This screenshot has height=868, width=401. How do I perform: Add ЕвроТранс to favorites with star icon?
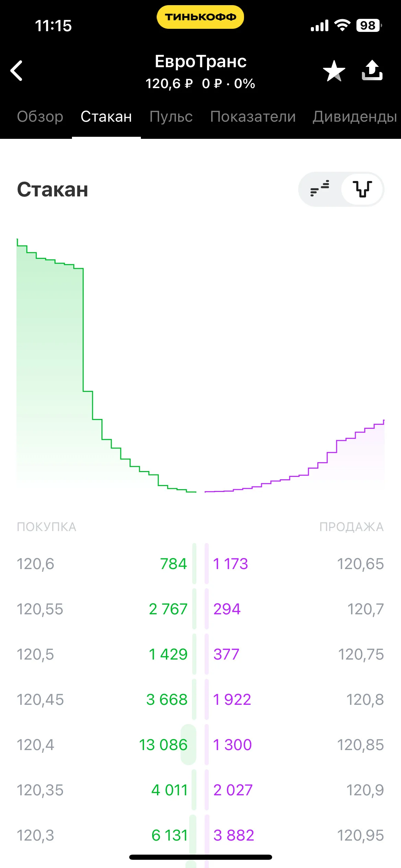click(x=334, y=71)
